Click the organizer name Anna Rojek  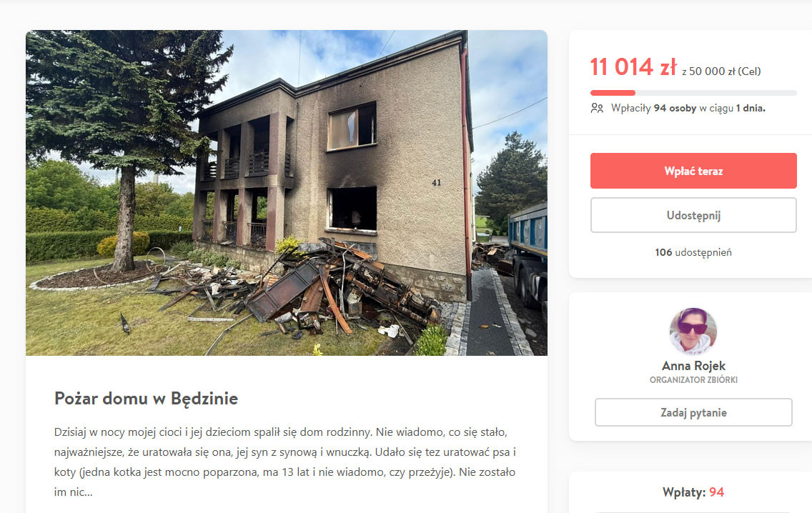click(693, 366)
